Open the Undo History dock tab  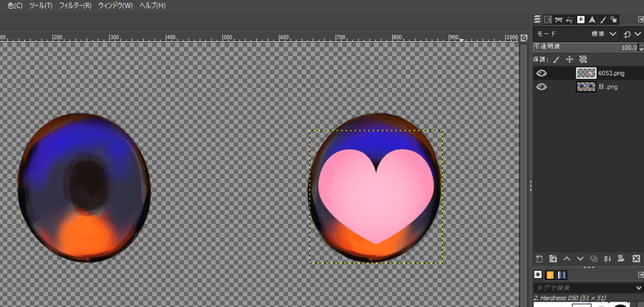click(x=570, y=19)
